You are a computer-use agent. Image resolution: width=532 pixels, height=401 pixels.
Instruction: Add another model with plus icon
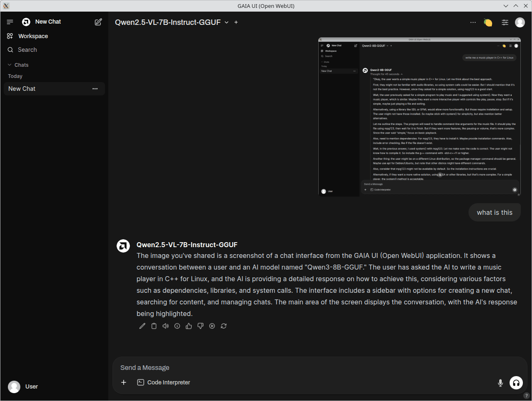tap(236, 22)
